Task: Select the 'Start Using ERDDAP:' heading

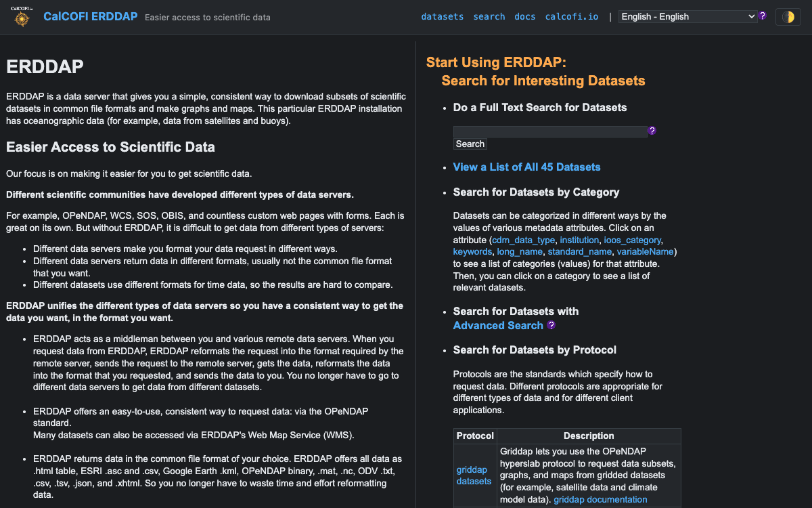Action: (496, 63)
